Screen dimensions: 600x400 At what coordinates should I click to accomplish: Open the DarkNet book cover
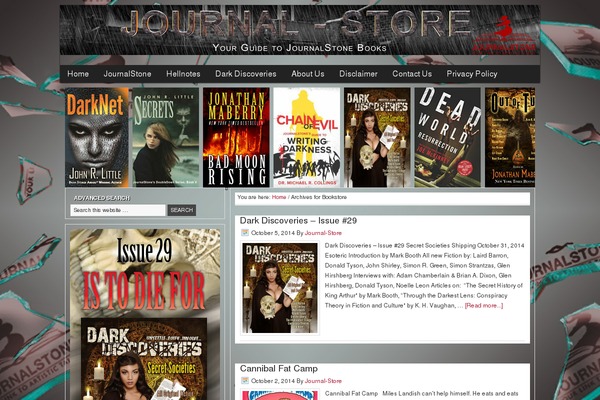point(97,137)
